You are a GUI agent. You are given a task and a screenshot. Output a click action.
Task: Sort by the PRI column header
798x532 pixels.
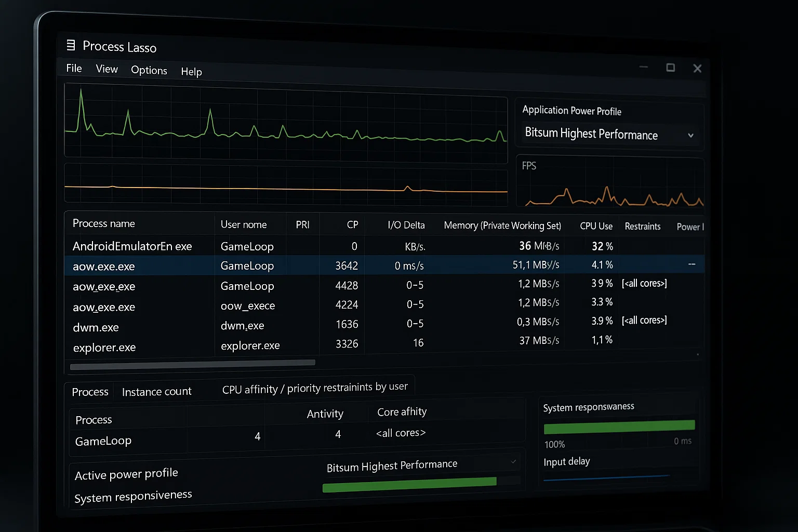(302, 225)
